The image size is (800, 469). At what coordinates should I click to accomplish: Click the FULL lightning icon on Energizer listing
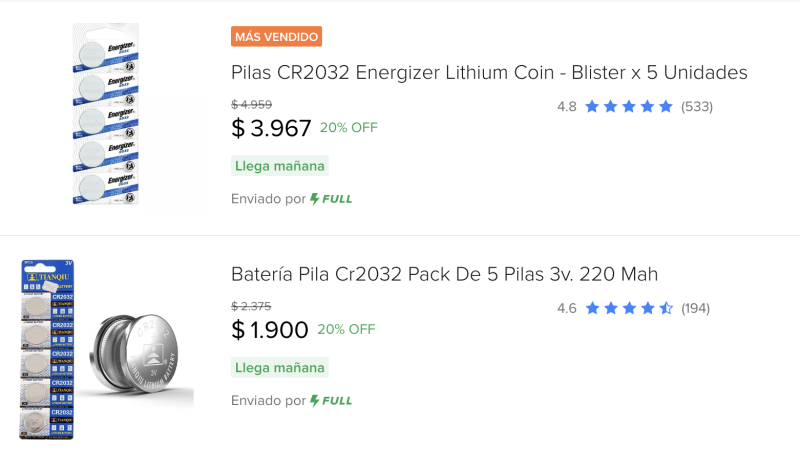[315, 198]
